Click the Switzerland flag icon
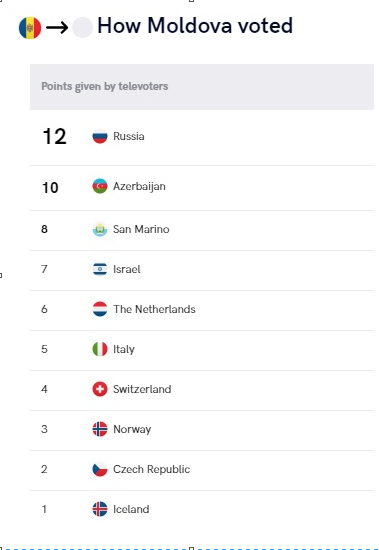379x550 pixels. click(100, 389)
